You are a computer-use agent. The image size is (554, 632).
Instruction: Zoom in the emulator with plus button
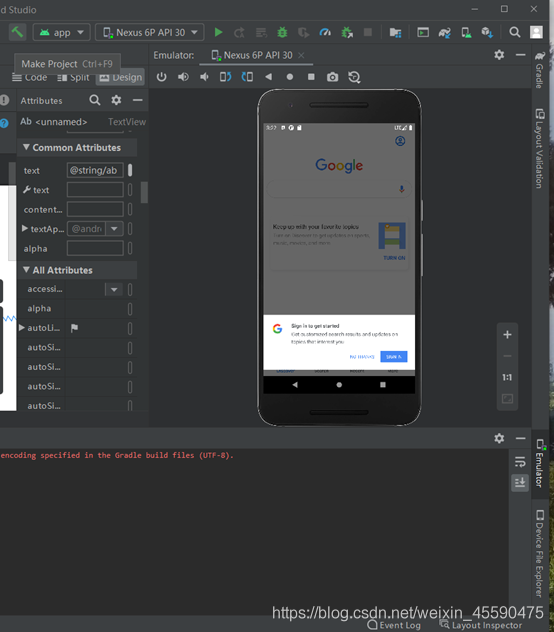tap(507, 335)
